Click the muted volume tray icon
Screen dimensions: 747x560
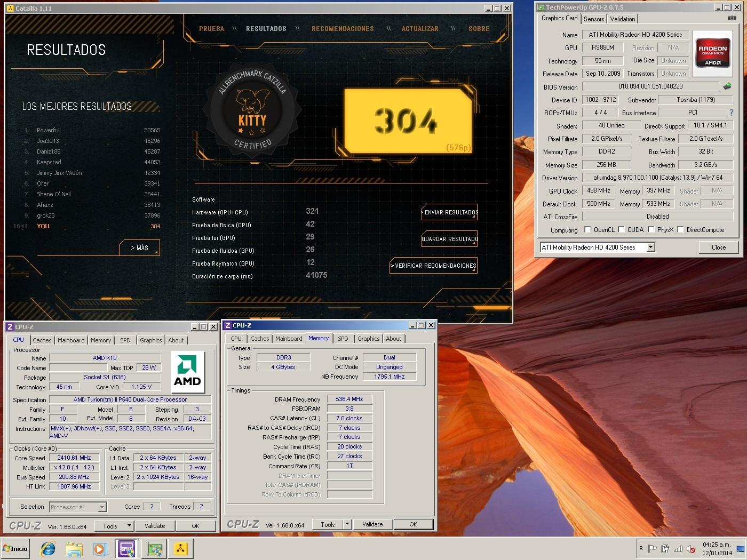coord(691,548)
